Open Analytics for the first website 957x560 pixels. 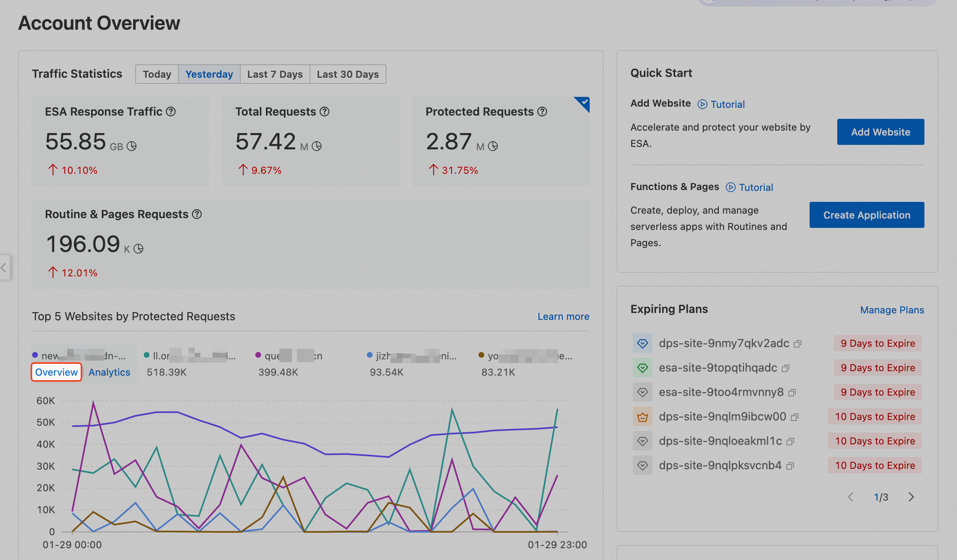tap(109, 372)
